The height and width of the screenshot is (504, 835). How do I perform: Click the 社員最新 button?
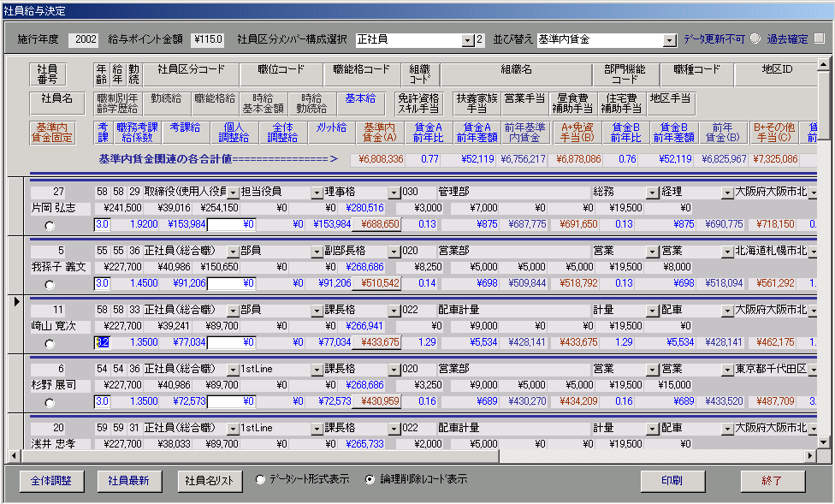coord(128,481)
